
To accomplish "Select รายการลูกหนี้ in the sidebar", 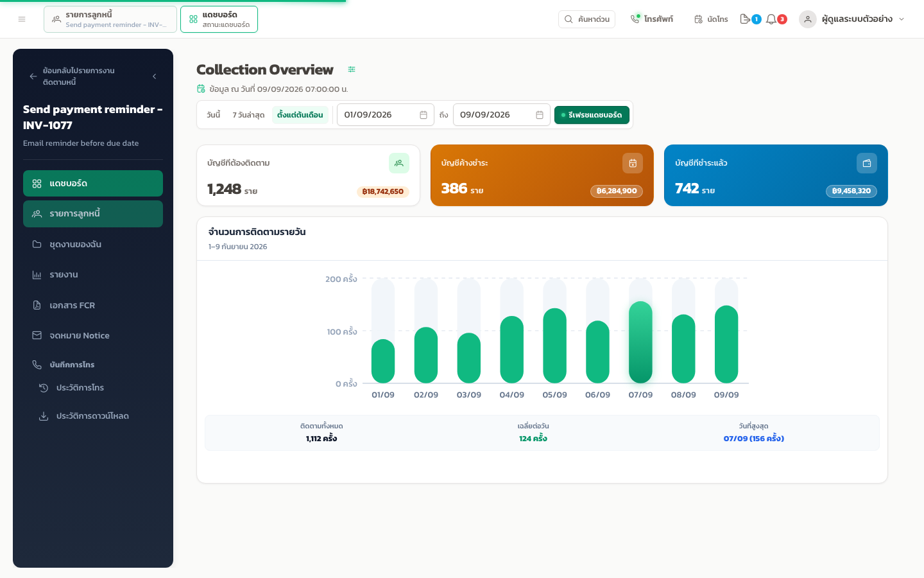I will point(93,214).
